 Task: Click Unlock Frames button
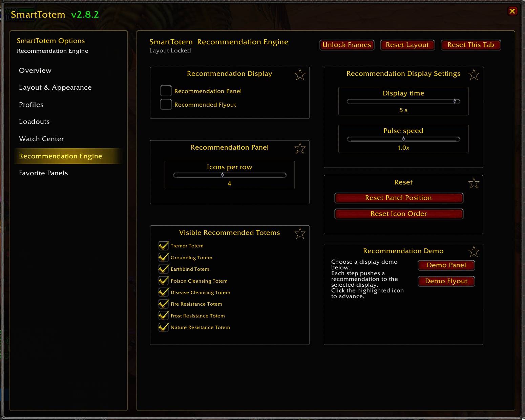pyautogui.click(x=347, y=45)
